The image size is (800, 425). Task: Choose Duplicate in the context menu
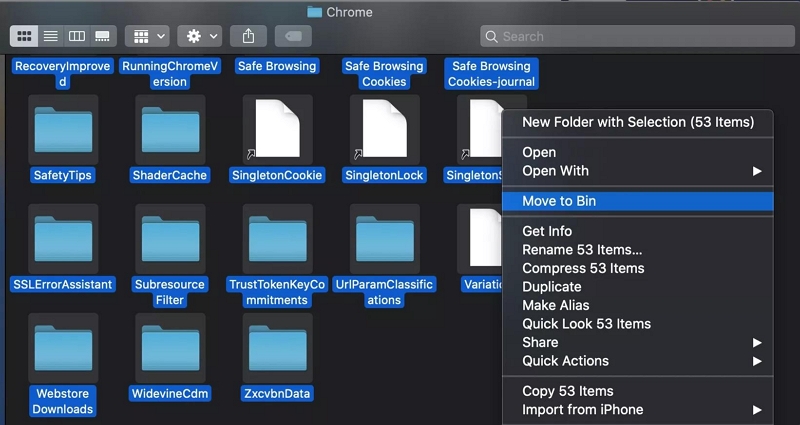pos(638,287)
